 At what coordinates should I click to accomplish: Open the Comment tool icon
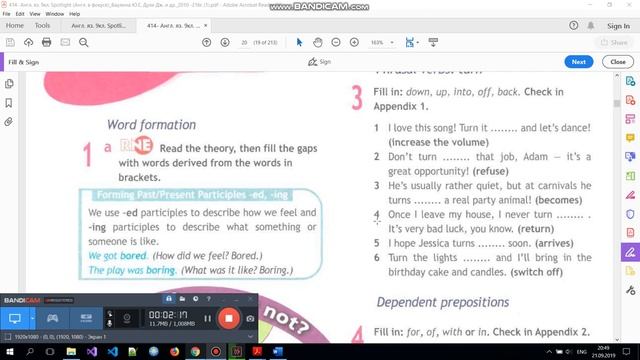630,138
